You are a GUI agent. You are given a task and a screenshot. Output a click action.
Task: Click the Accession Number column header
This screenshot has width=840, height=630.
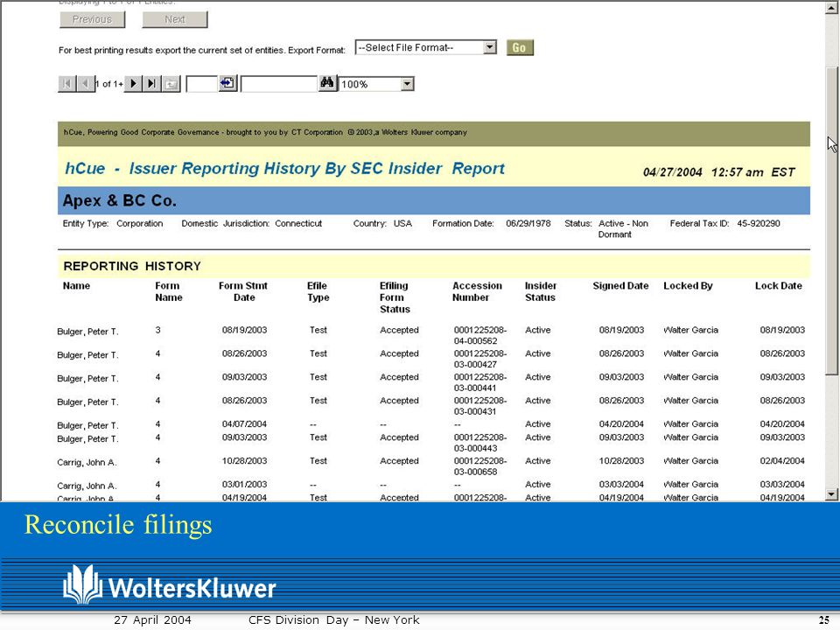coord(477,291)
